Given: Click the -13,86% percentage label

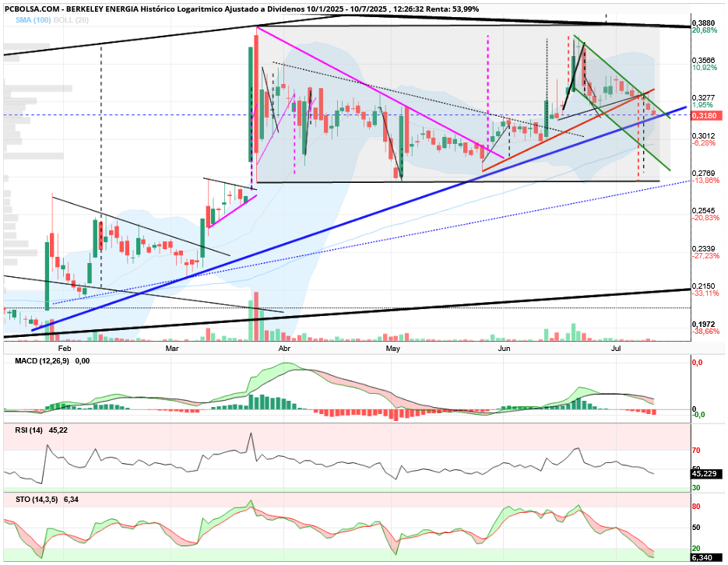Looking at the screenshot, I should [705, 180].
